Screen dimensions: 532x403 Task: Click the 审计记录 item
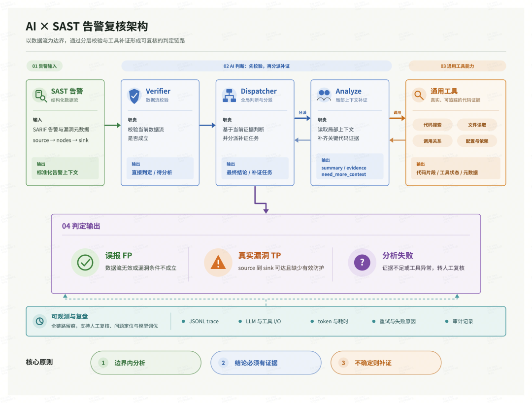[463, 321]
